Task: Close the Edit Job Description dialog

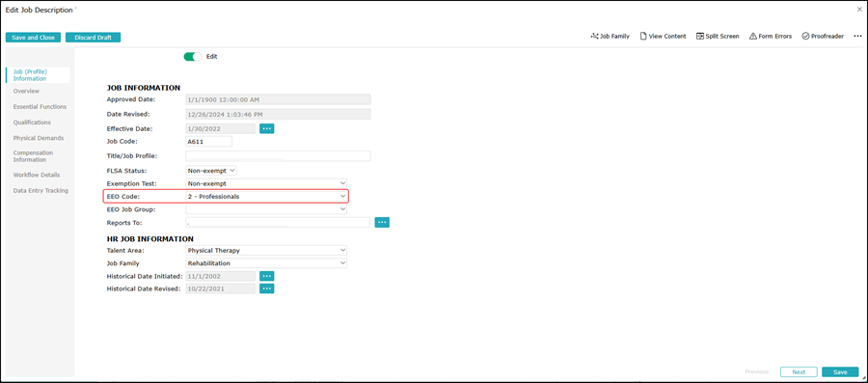Action: pyautogui.click(x=859, y=10)
